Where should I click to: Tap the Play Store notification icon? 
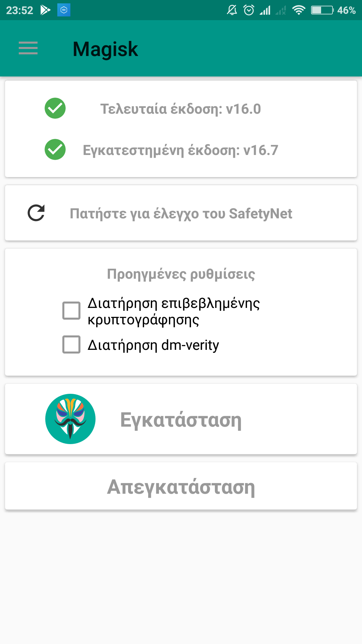45,10
